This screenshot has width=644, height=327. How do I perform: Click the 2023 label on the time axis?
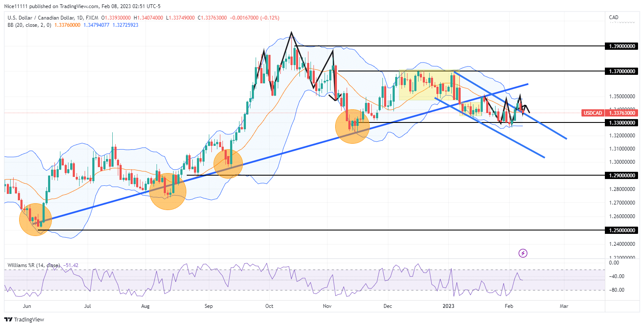tap(448, 306)
